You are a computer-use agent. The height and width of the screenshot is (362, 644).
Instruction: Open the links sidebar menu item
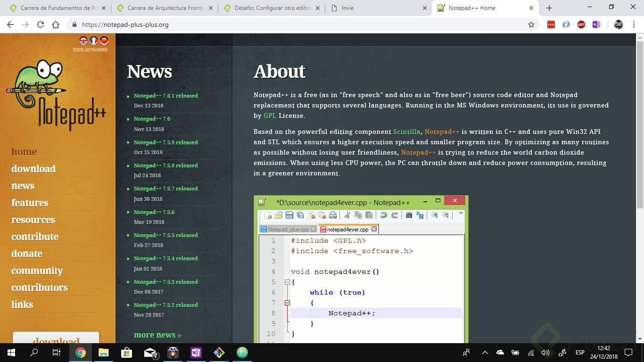click(x=22, y=304)
